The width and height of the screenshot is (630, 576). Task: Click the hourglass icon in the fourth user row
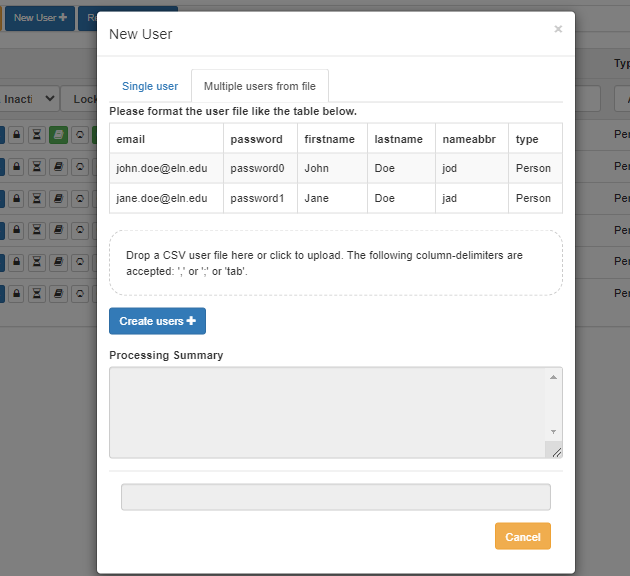point(37,230)
